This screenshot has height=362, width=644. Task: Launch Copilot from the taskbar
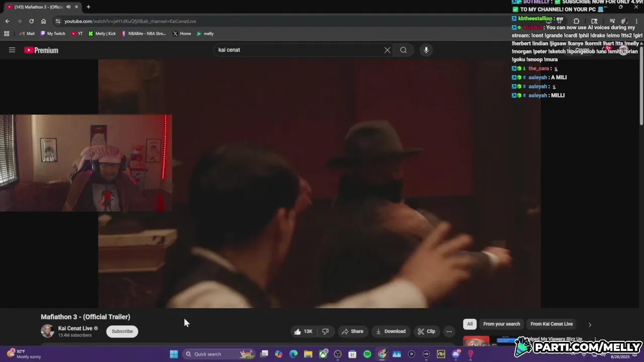tap(279, 354)
